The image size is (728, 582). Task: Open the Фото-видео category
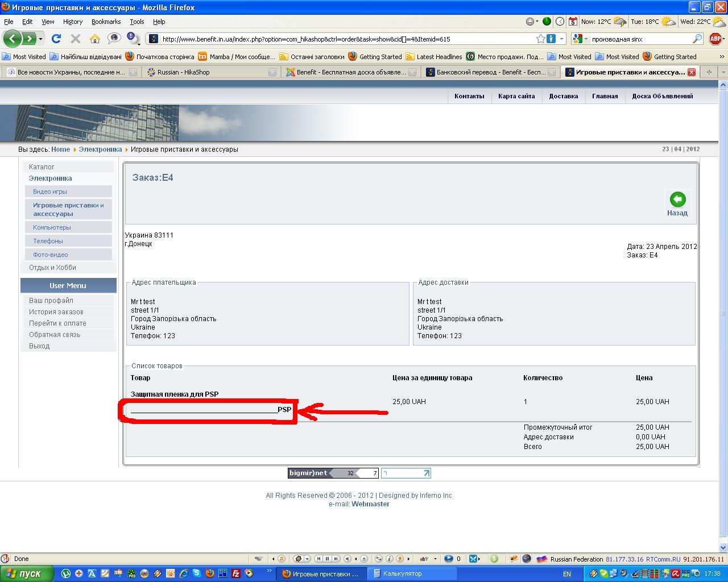pyautogui.click(x=68, y=255)
